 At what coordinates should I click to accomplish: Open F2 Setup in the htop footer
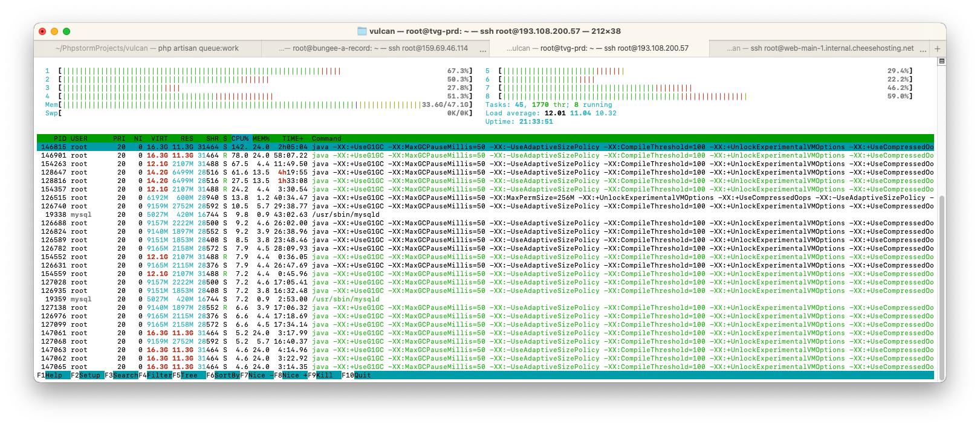pos(87,375)
